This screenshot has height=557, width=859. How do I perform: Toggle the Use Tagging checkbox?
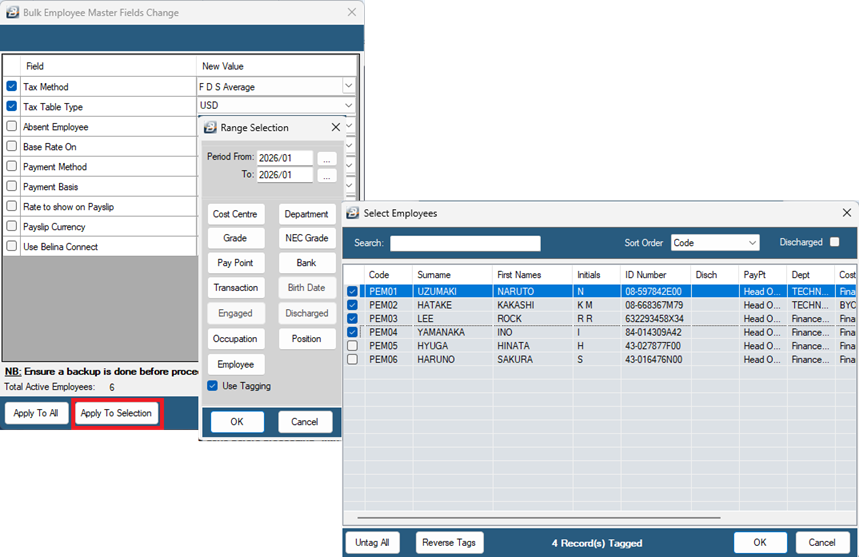tap(213, 386)
